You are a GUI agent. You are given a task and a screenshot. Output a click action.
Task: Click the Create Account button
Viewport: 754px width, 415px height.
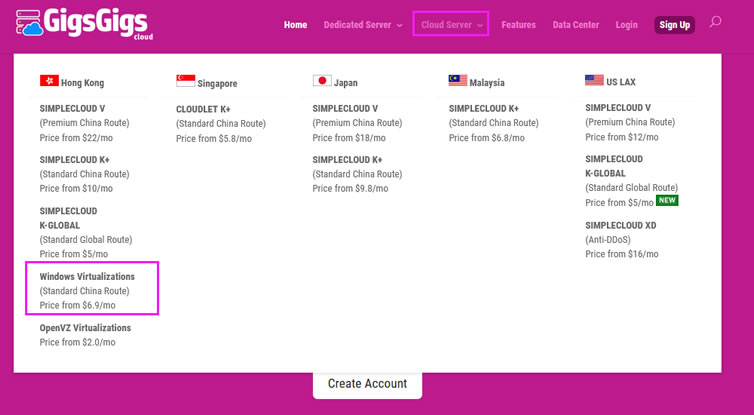pyautogui.click(x=367, y=384)
